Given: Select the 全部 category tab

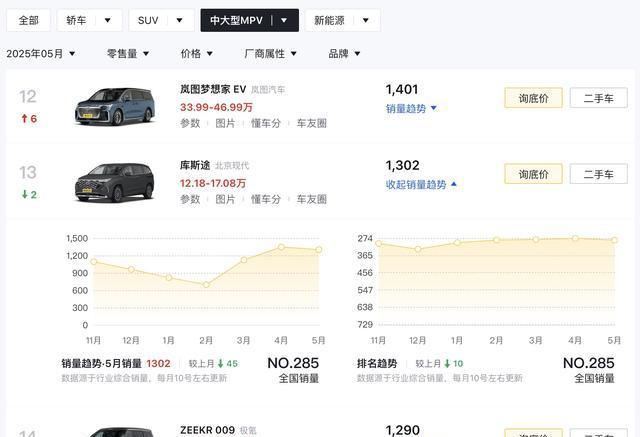Looking at the screenshot, I should coord(28,20).
